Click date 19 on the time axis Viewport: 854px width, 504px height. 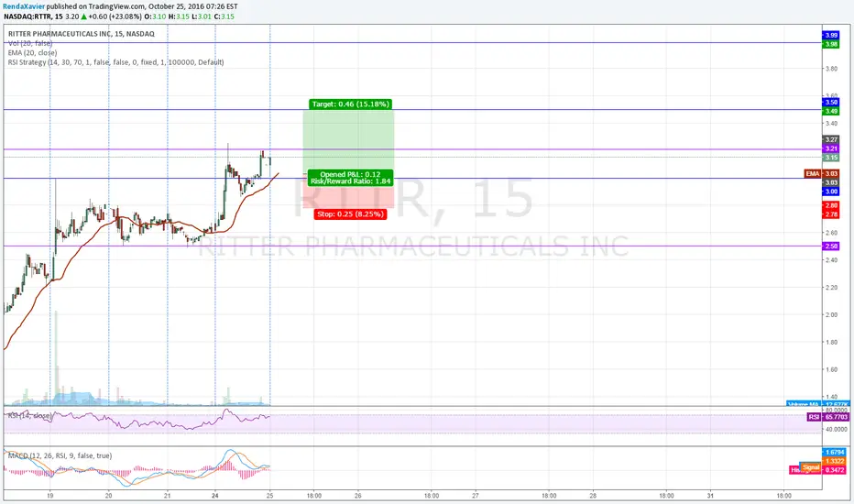(50, 496)
